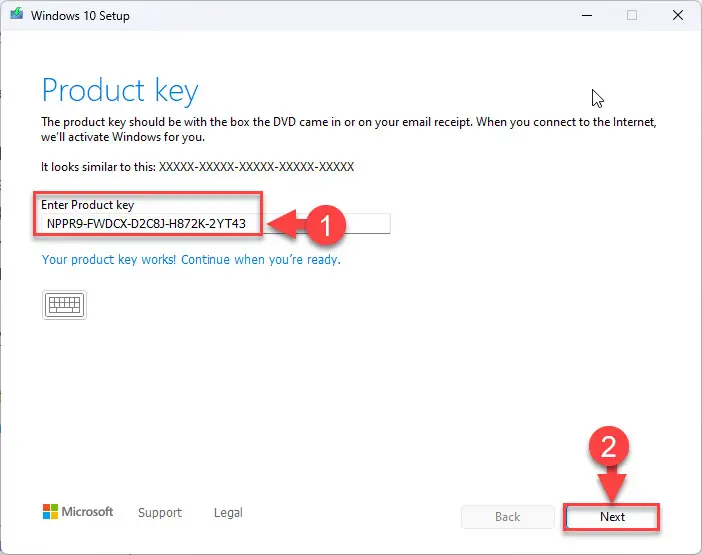Click the 'Enter Product key' label
Image resolution: width=702 pixels, height=555 pixels.
[x=88, y=205]
